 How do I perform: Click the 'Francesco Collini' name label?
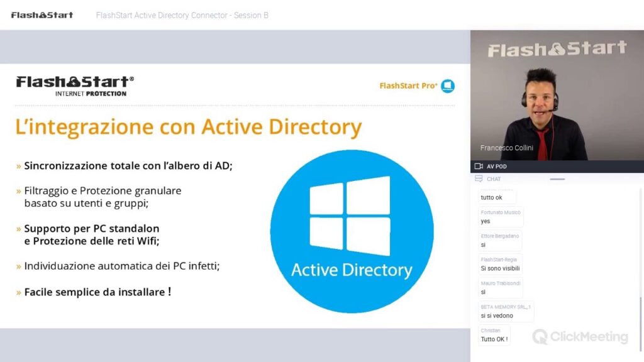(x=506, y=148)
